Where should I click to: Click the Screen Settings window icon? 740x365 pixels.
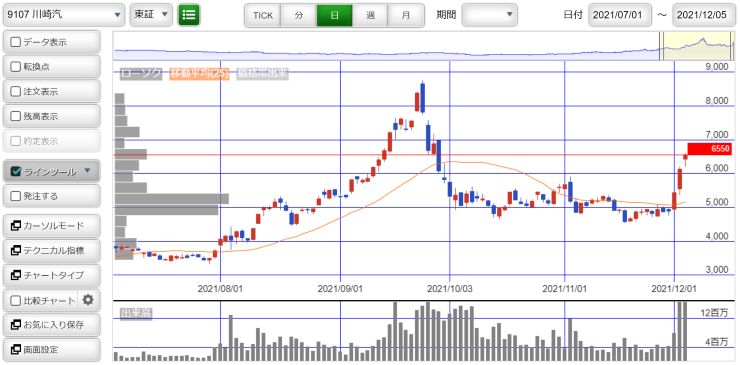pyautogui.click(x=15, y=350)
